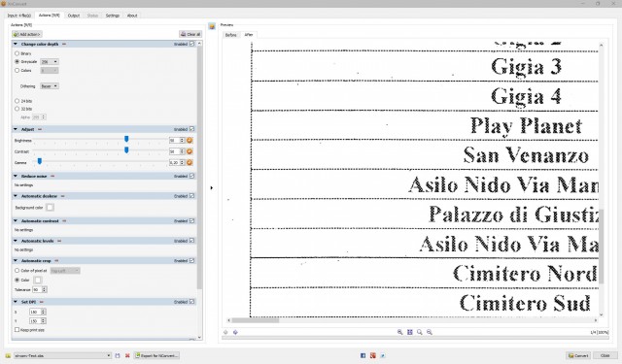Image resolution: width=622 pixels, height=364 pixels.
Task: Switch to the Output tab
Action: pos(74,16)
